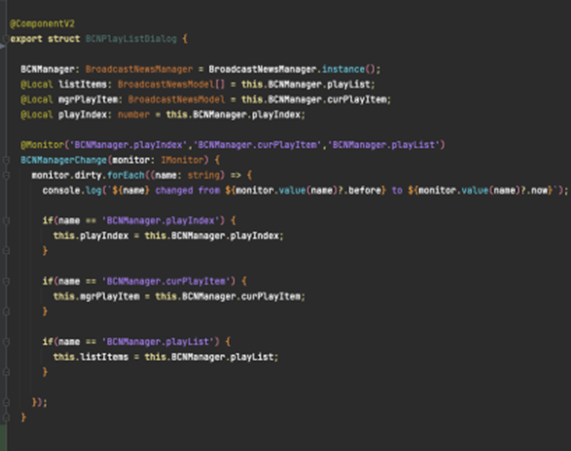
Task: Click the fold-end marker after the playIndex assignment
Action: coord(6,251)
